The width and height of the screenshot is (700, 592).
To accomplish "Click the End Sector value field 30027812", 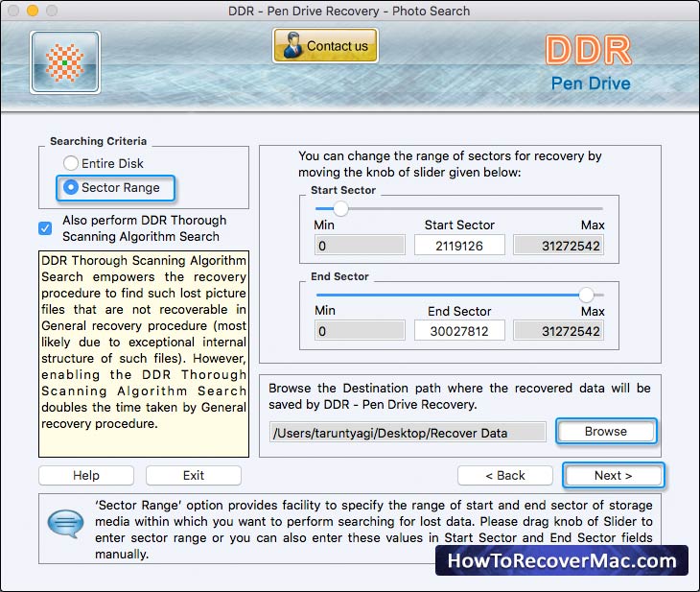I will [x=459, y=331].
